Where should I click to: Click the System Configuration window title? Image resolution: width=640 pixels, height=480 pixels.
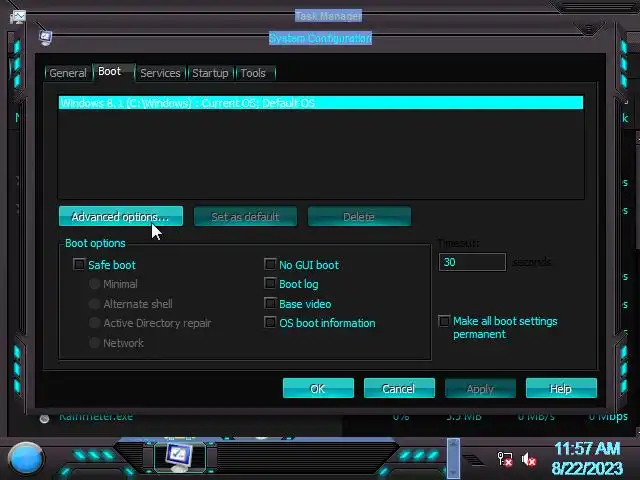click(x=320, y=38)
